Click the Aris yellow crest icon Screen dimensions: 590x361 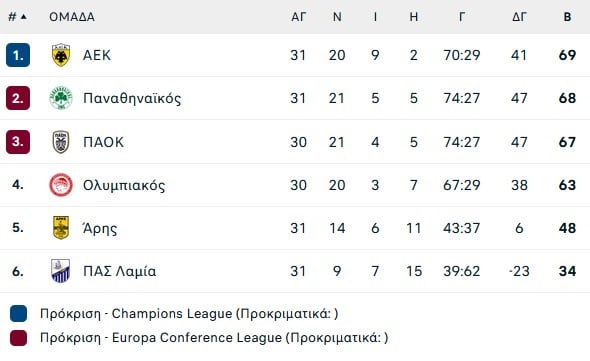click(61, 228)
